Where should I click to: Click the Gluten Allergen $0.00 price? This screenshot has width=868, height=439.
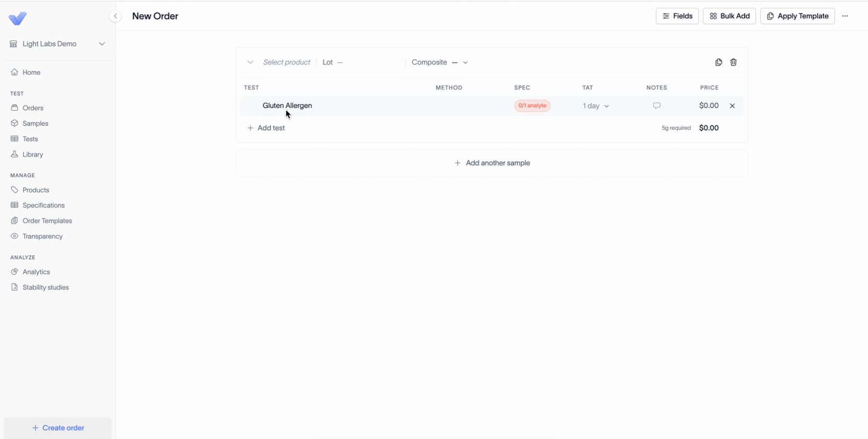[709, 105]
